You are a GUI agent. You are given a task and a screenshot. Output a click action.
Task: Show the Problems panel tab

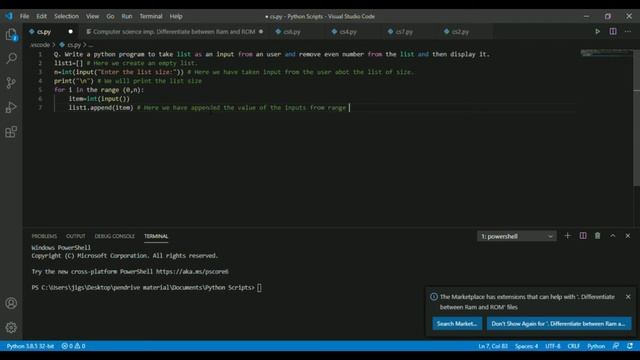pos(44,236)
